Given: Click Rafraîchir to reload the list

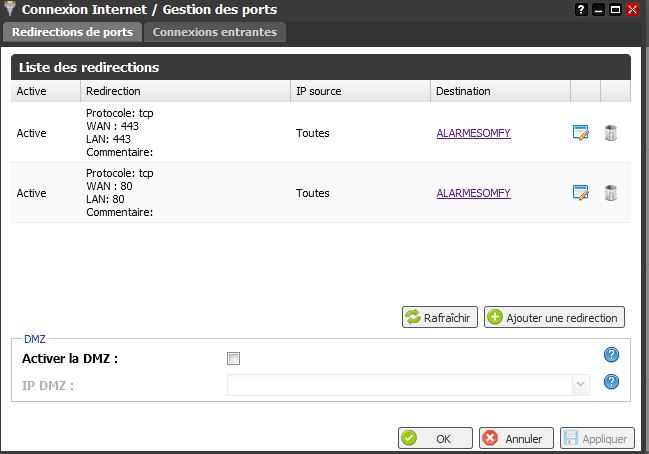Looking at the screenshot, I should 440,317.
